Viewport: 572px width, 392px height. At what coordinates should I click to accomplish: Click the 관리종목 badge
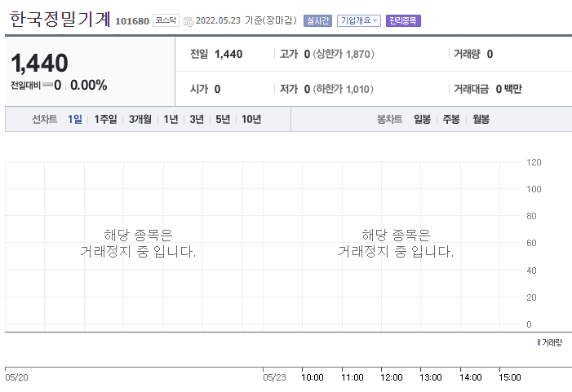403,20
